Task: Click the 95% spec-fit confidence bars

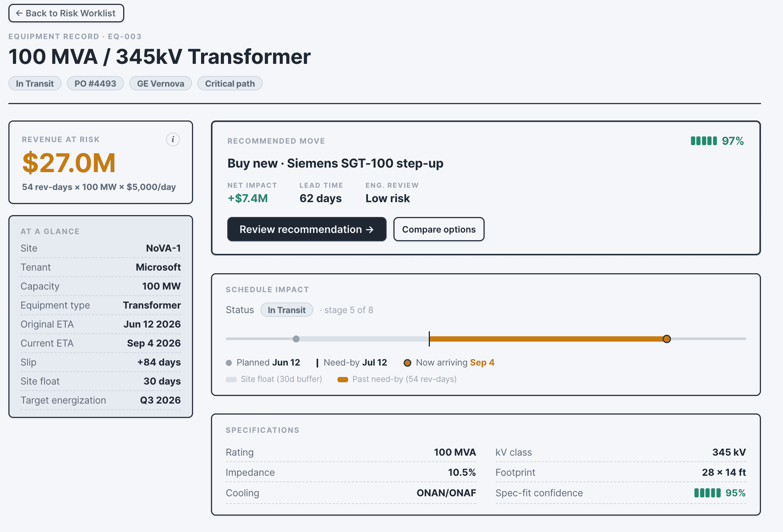Action: [707, 493]
